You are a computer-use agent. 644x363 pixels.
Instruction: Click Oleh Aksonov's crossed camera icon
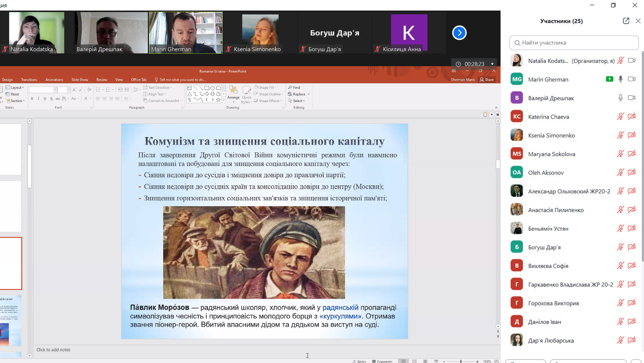coord(632,173)
